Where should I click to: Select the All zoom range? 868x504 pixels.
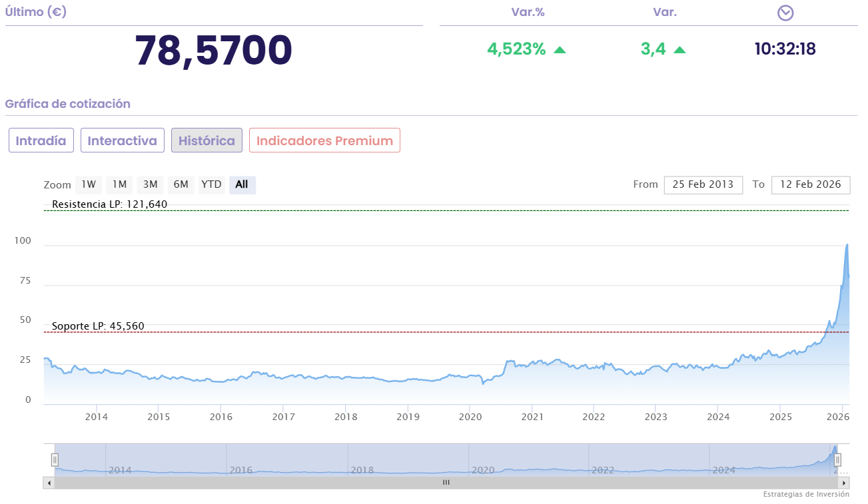242,184
